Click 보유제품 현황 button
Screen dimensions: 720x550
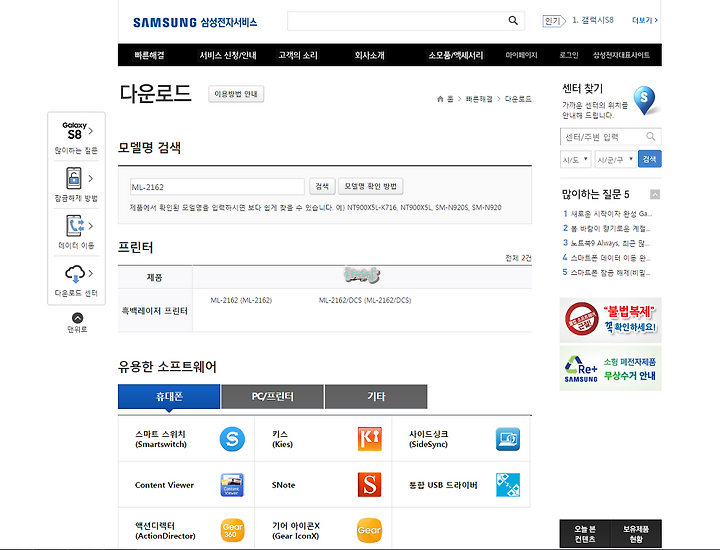[636, 534]
